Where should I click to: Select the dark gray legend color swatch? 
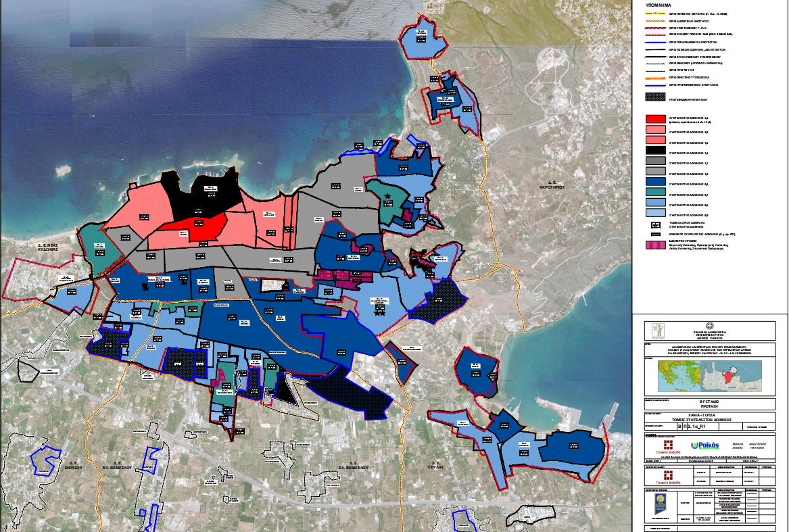[655, 161]
